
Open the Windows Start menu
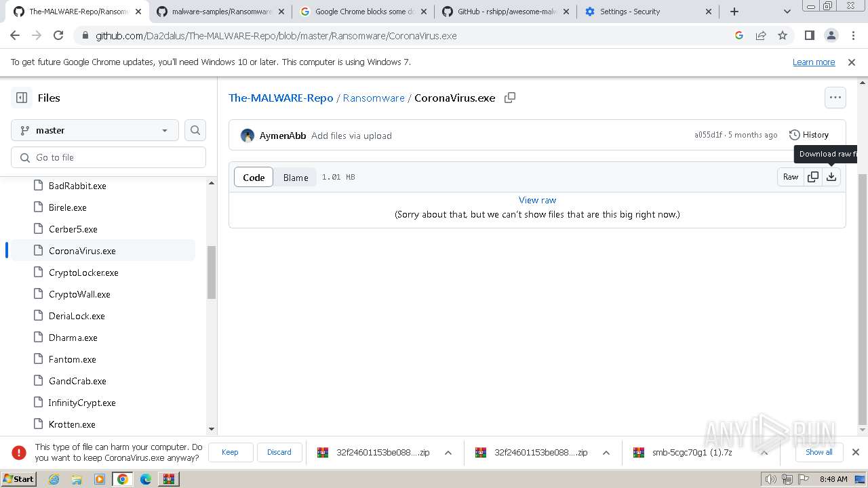pos(18,479)
